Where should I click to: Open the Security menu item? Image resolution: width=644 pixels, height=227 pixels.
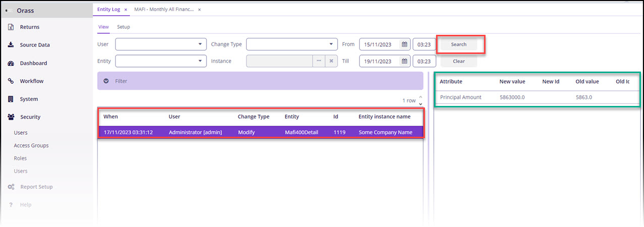pyautogui.click(x=30, y=117)
